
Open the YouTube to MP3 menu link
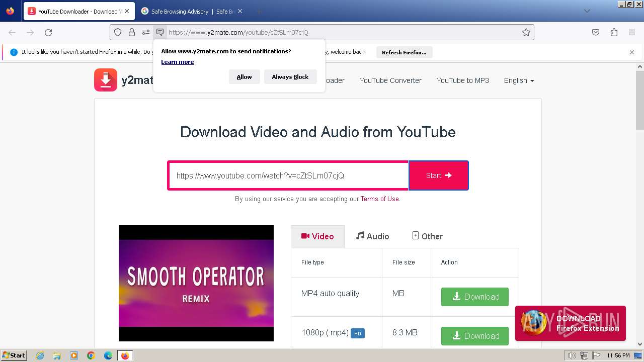(463, 80)
